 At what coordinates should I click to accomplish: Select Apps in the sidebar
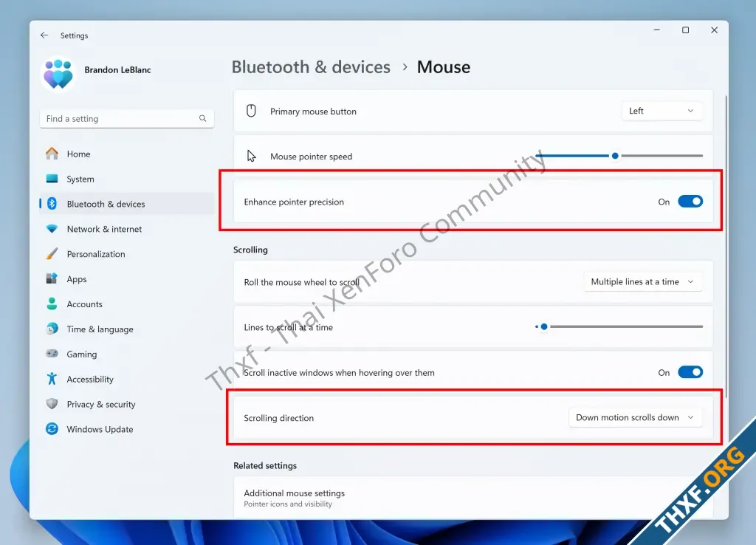127,279
